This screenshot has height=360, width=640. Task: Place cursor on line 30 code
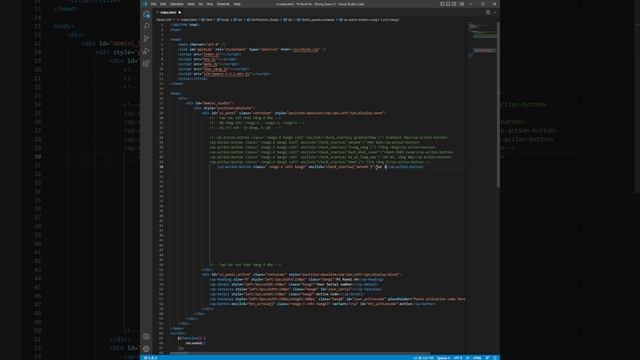320,167
